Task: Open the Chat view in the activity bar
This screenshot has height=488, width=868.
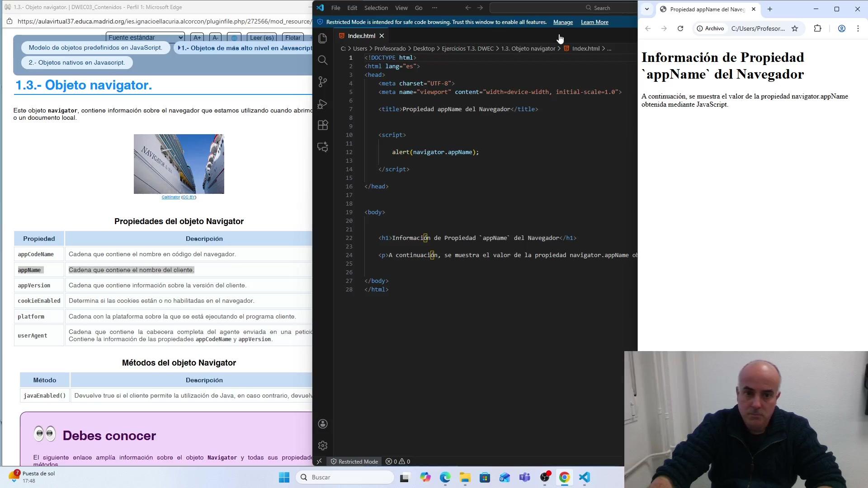Action: (323, 147)
